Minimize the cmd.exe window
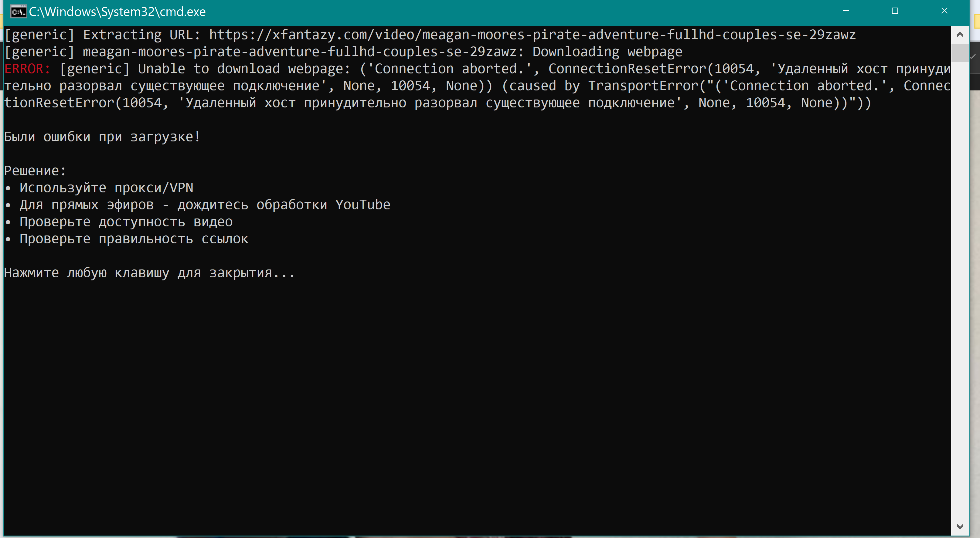Screen dimensions: 980x538 (845, 11)
